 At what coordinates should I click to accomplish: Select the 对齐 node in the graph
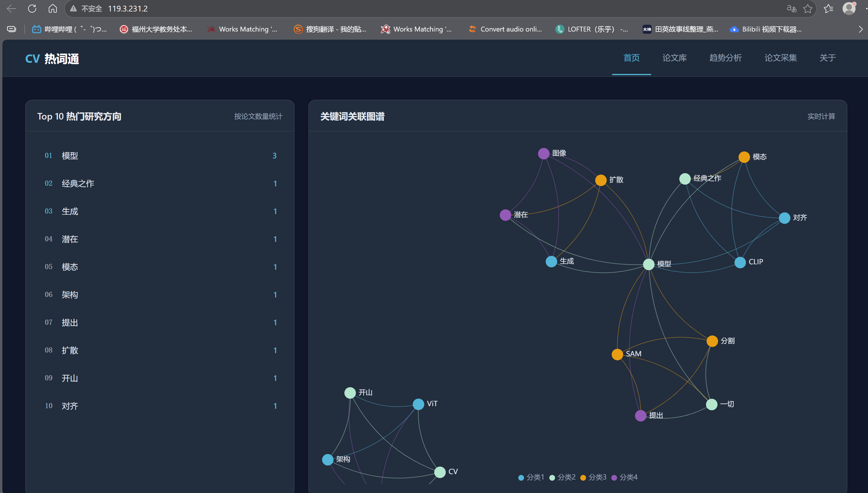point(784,218)
